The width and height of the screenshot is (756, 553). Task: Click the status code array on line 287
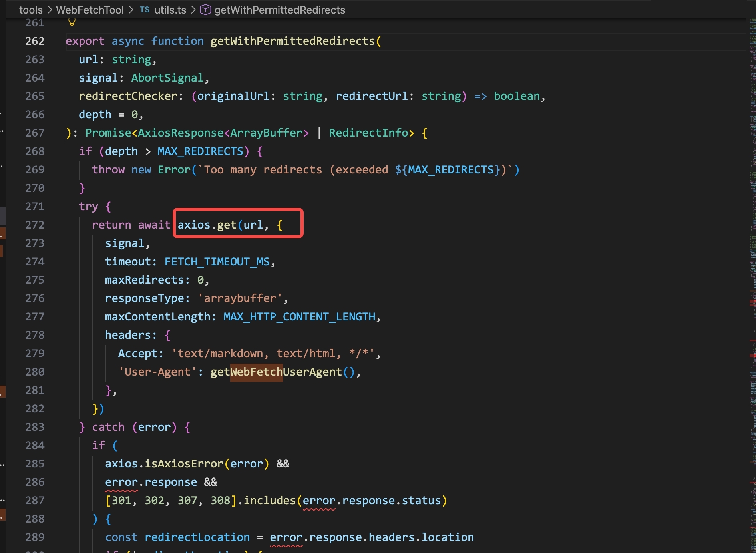pyautogui.click(x=171, y=501)
